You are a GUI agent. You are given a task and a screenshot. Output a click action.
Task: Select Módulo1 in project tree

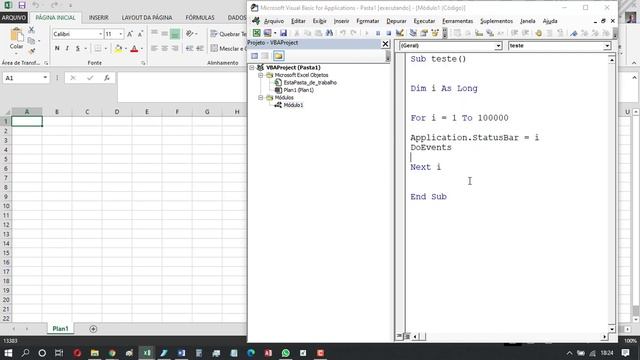click(293, 105)
